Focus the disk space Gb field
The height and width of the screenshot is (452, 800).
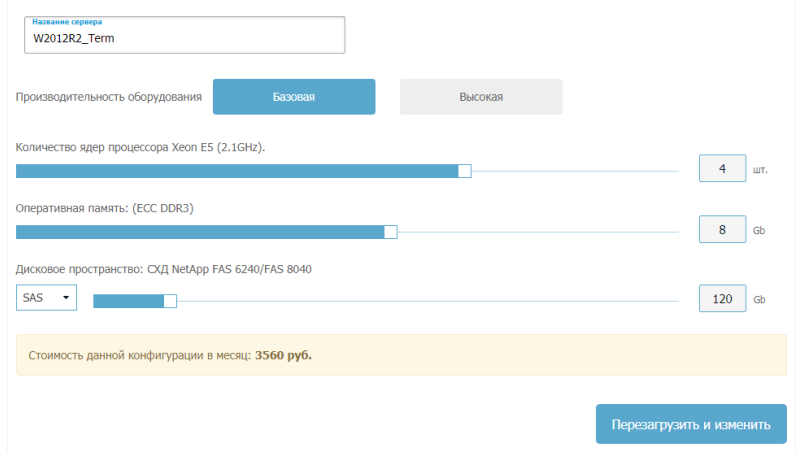coord(722,298)
